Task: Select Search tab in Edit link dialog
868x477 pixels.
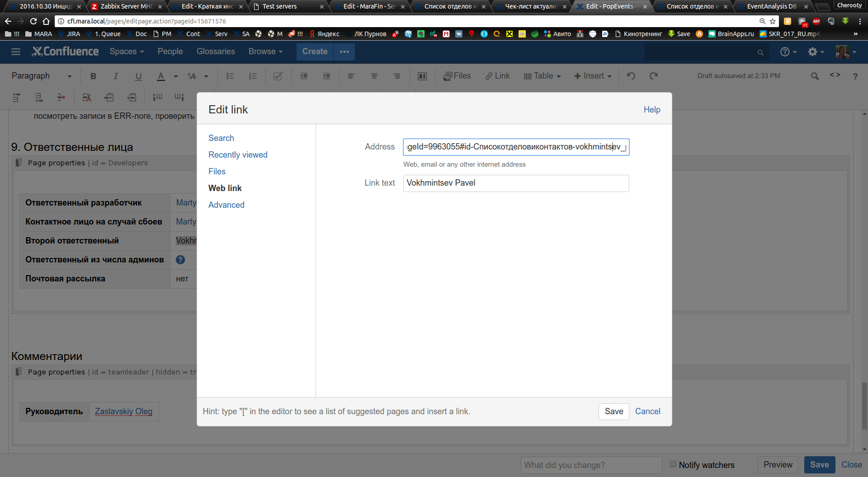Action: 221,138
